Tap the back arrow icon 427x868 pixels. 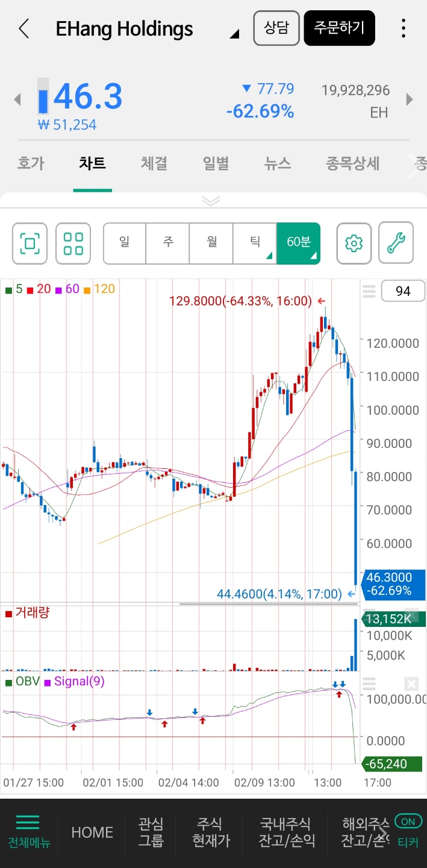(23, 28)
